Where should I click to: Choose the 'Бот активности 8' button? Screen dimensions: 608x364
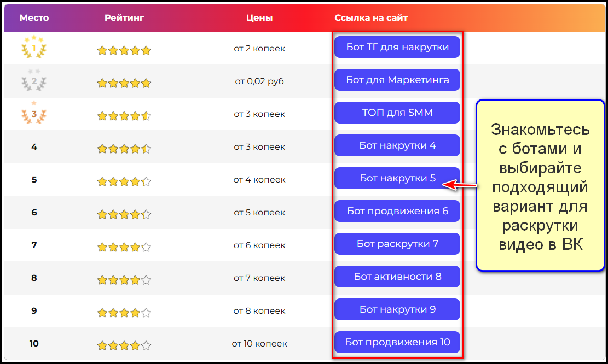397,277
